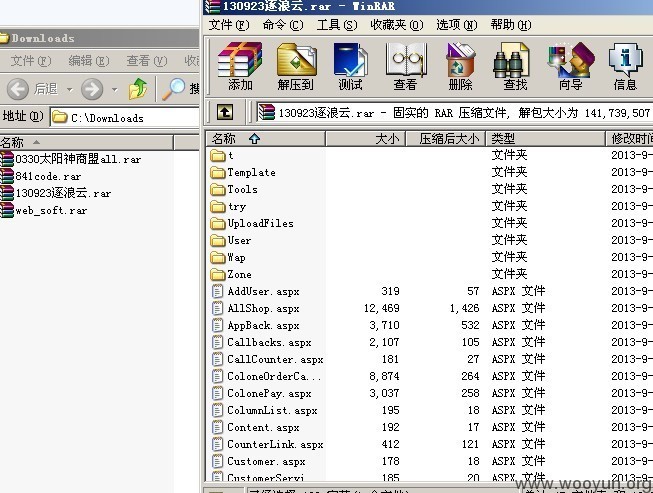
Task: Click the Callbacks.aspx file icon
Action: pos(217,342)
